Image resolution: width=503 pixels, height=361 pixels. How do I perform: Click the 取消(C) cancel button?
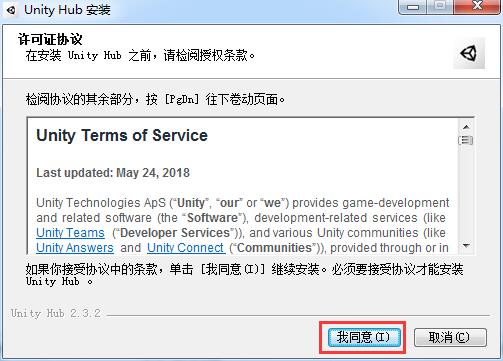[x=450, y=337]
